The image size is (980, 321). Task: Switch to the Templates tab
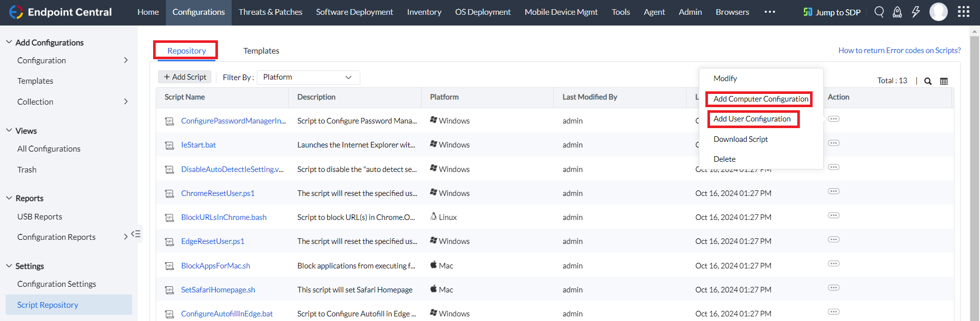(x=261, y=51)
